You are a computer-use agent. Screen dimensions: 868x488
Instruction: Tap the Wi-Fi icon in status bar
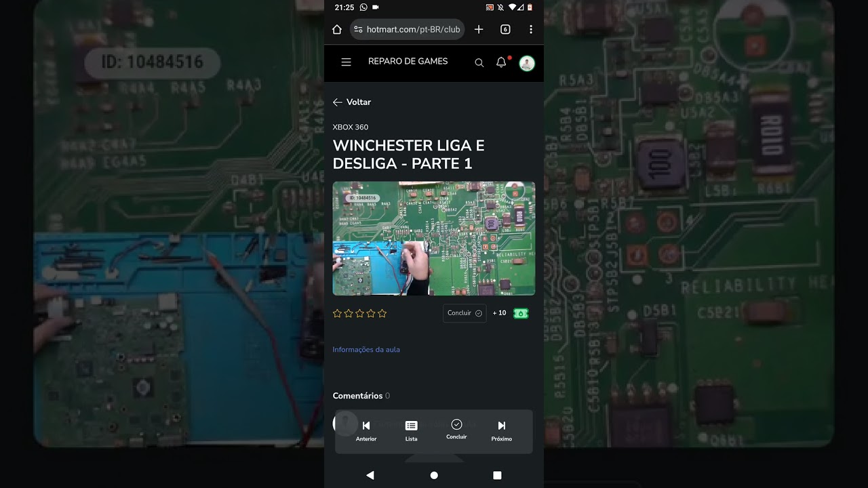[511, 7]
